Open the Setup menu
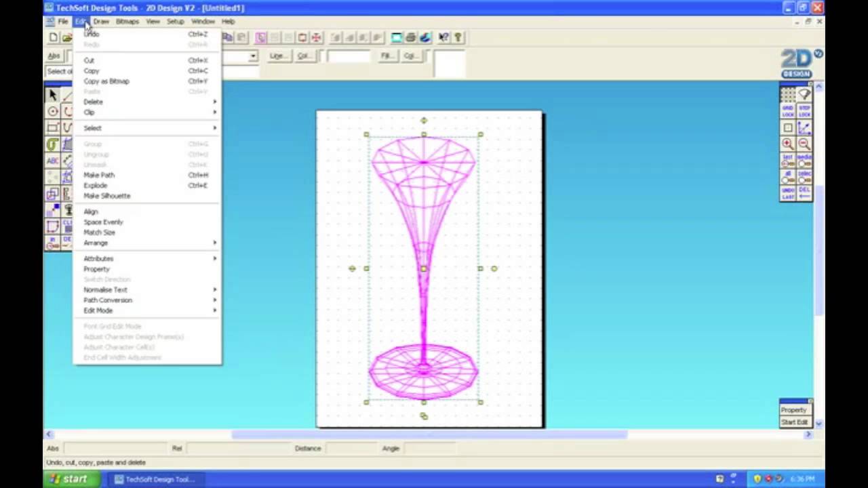The height and width of the screenshot is (488, 868). click(x=176, y=22)
